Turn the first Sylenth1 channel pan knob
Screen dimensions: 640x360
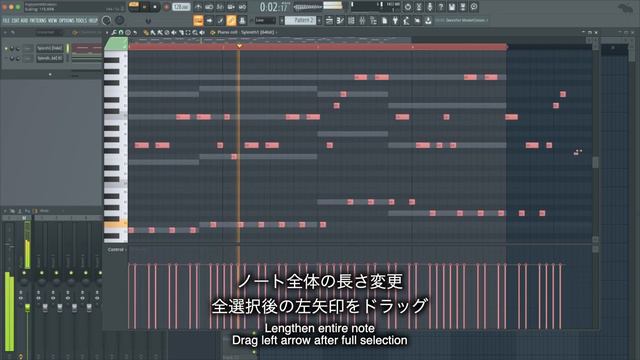[12, 48]
